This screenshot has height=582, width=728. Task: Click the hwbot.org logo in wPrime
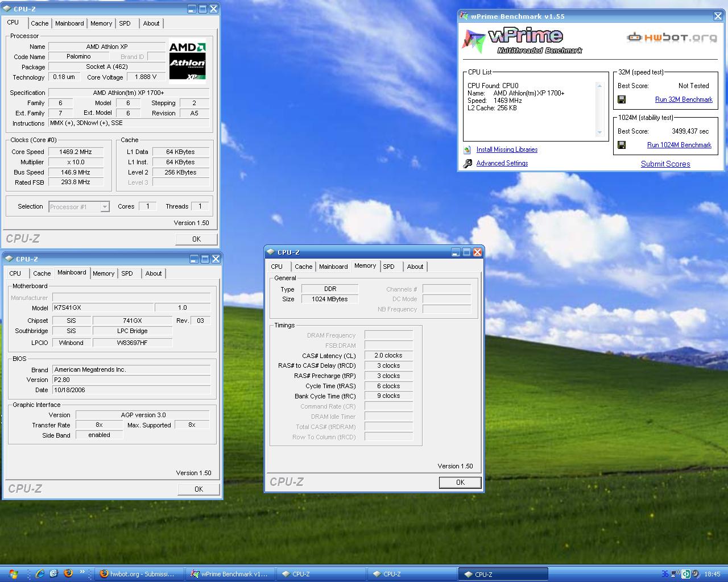point(672,38)
